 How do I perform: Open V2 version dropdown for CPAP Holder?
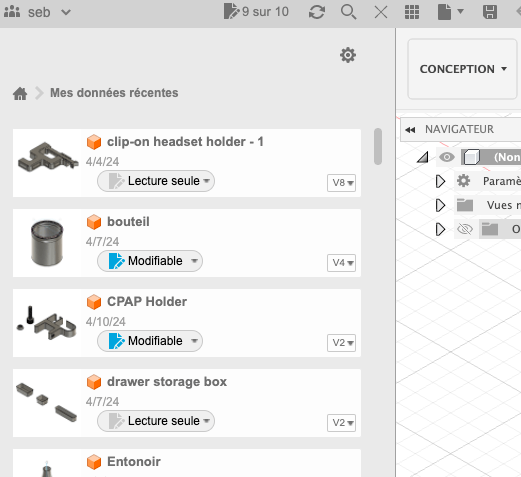(341, 343)
